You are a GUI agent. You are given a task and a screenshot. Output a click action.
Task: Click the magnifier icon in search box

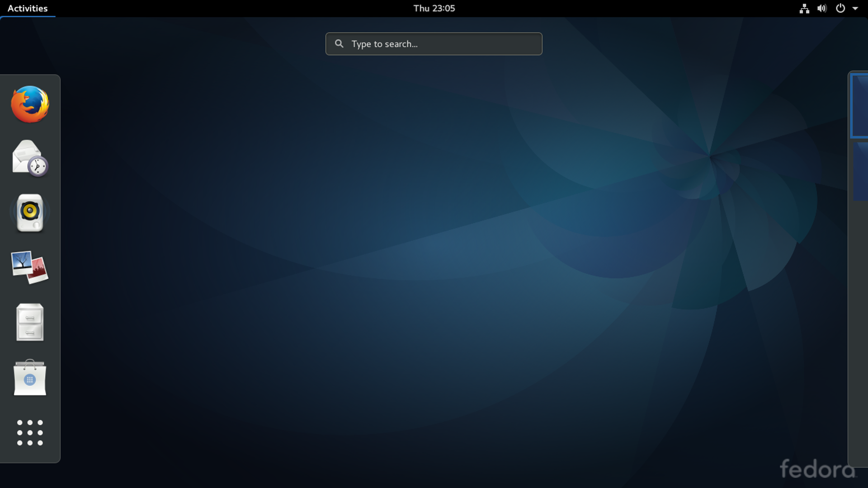point(339,44)
